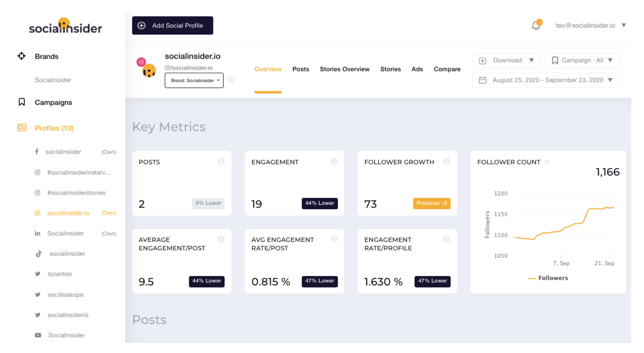Screen dimensions: 644x353
Task: Select the Socialinsider brand in sidebar
Action: 53,80
